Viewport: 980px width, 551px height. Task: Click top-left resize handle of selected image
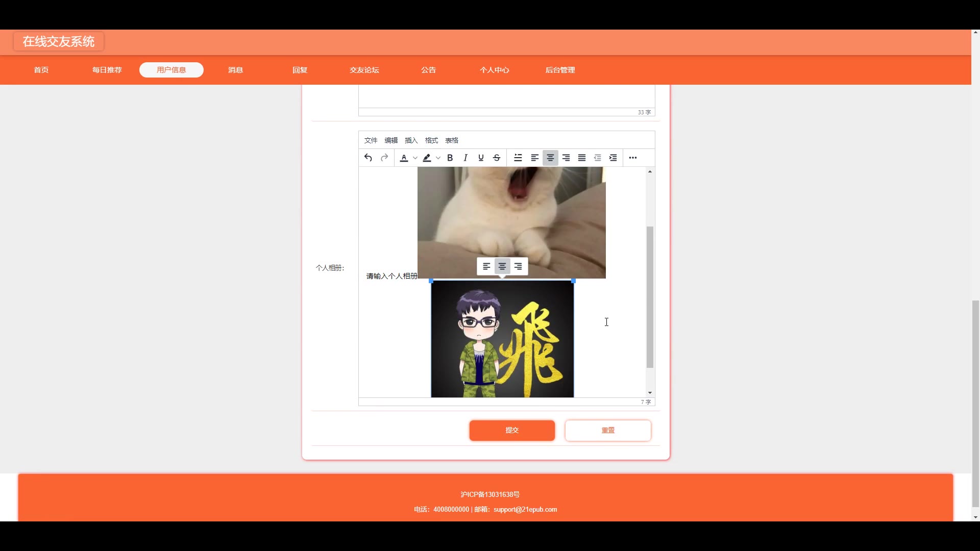(x=431, y=281)
